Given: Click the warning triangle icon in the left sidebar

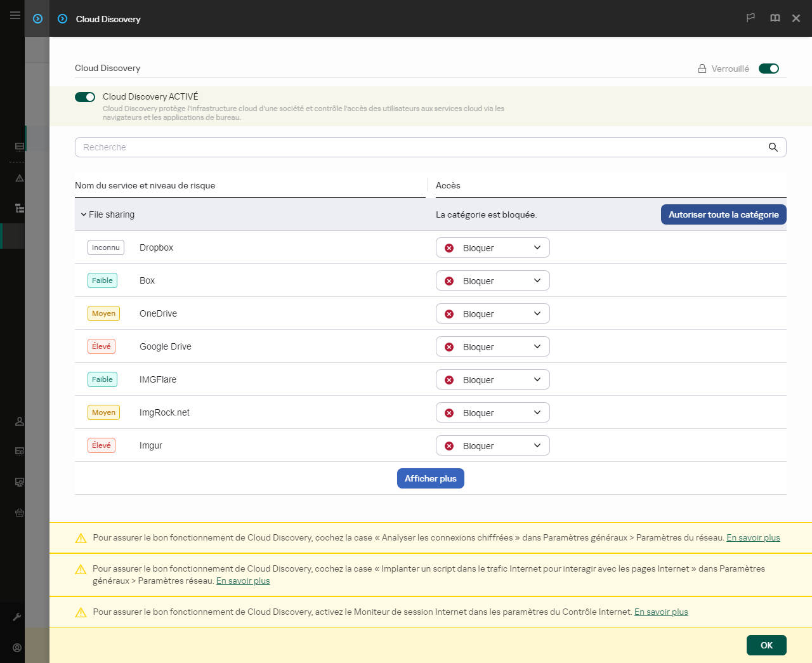Looking at the screenshot, I should click(x=19, y=178).
